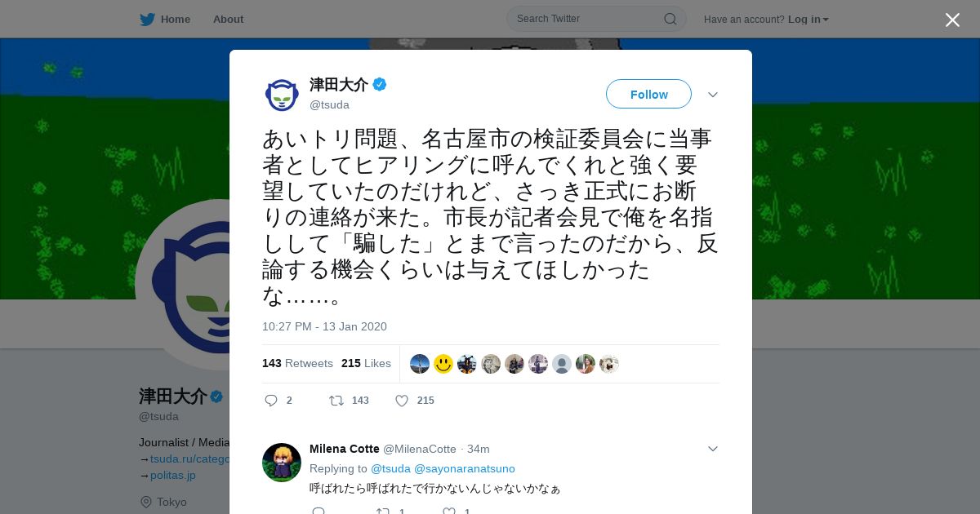Expand the tweet options chevron near Follow

(713, 95)
